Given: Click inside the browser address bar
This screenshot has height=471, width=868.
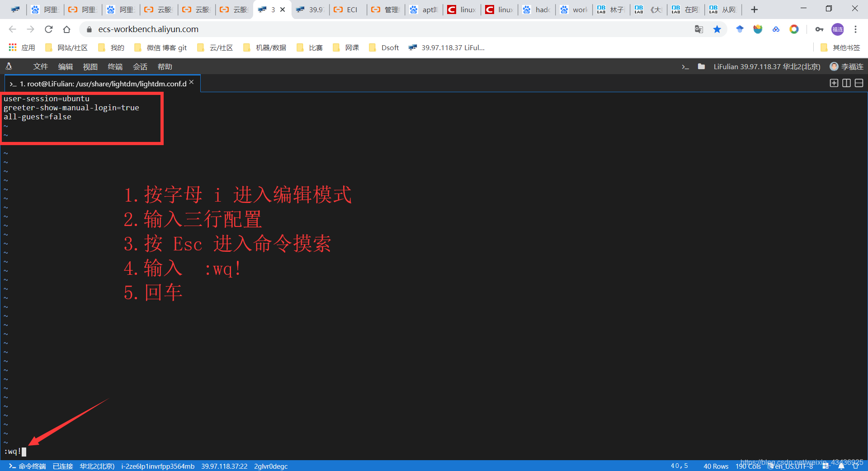Looking at the screenshot, I should [271, 29].
